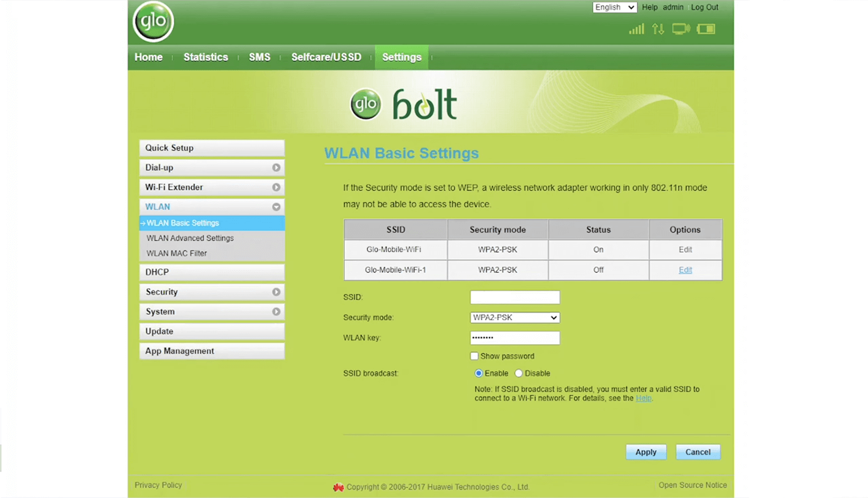Screen dimensions: 868x498
Task: Open the Security mode dropdown
Action: [514, 318]
